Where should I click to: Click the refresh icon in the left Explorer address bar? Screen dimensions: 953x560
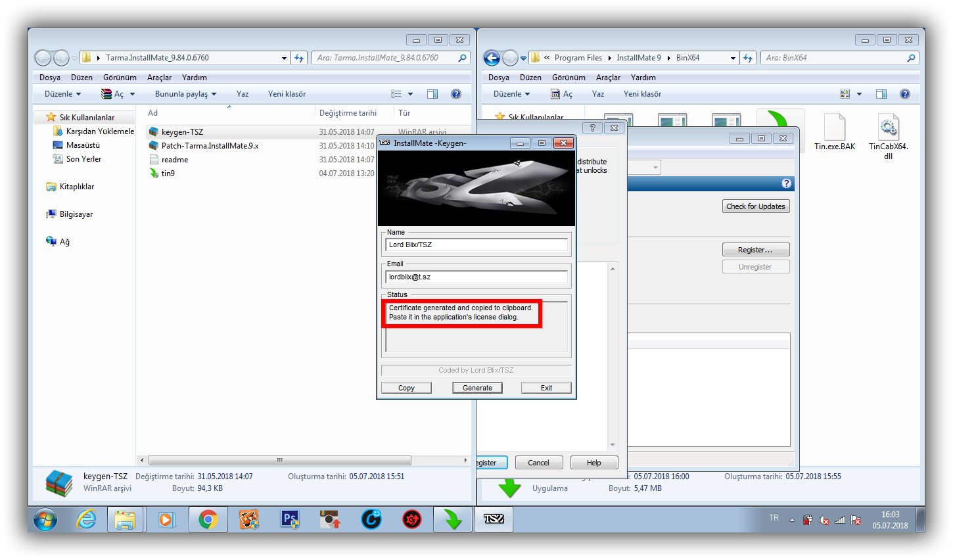299,58
